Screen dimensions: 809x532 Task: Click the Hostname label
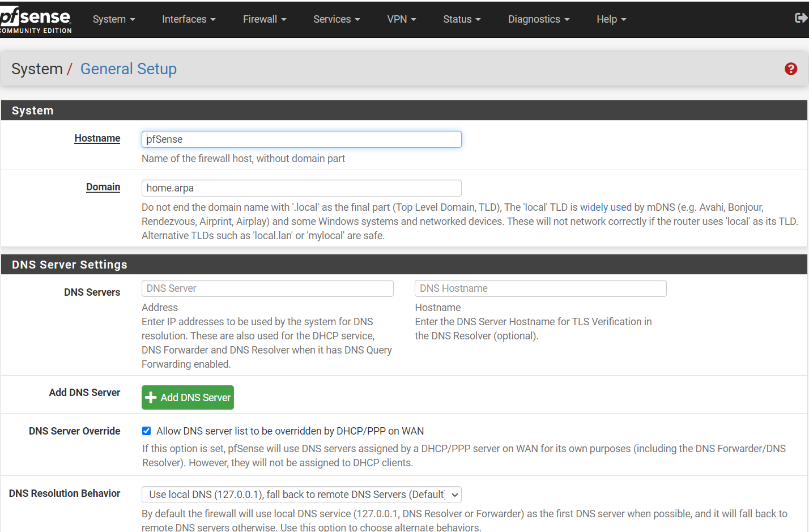[x=97, y=138]
